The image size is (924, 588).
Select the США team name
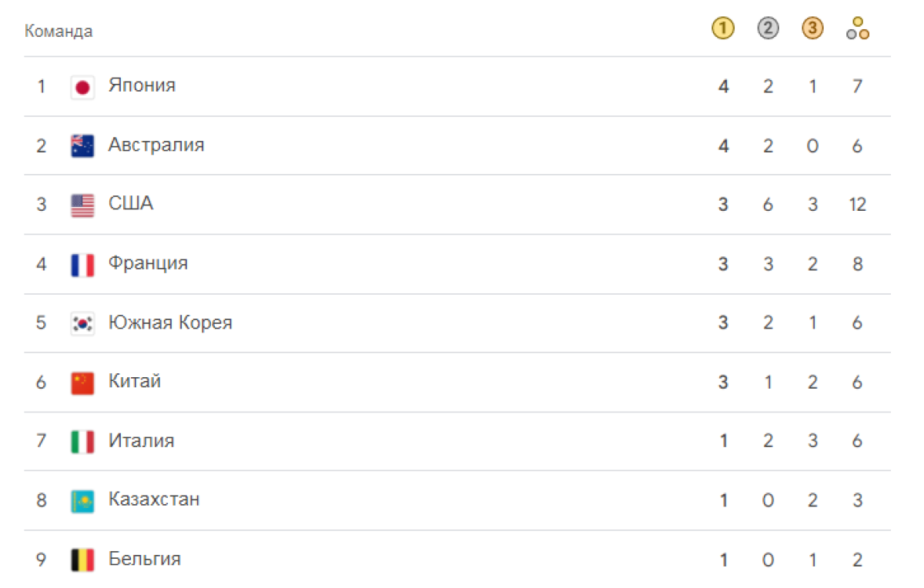(130, 203)
